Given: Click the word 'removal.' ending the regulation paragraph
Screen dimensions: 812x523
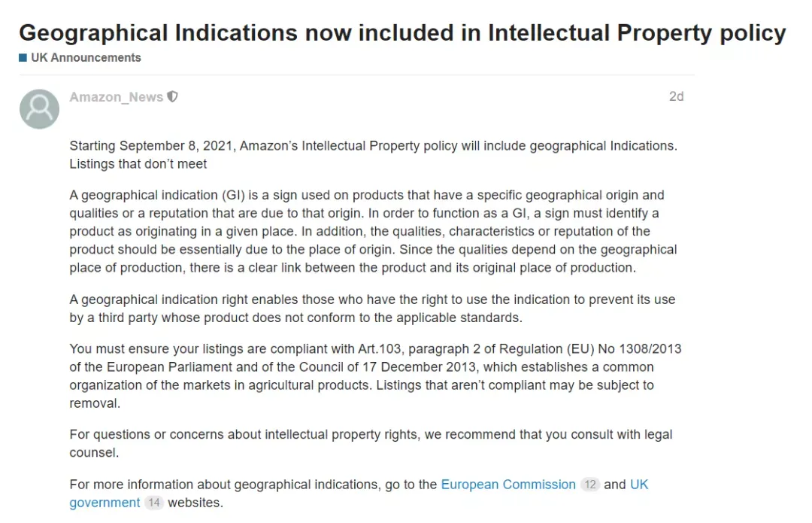Looking at the screenshot, I should (x=95, y=403).
